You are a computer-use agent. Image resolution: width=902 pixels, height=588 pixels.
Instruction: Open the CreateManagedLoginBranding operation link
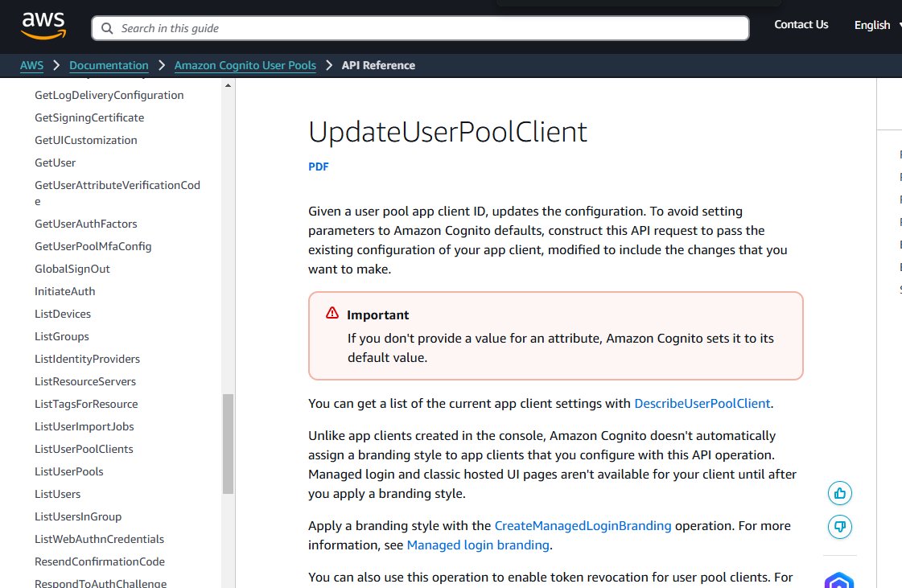[583, 525]
